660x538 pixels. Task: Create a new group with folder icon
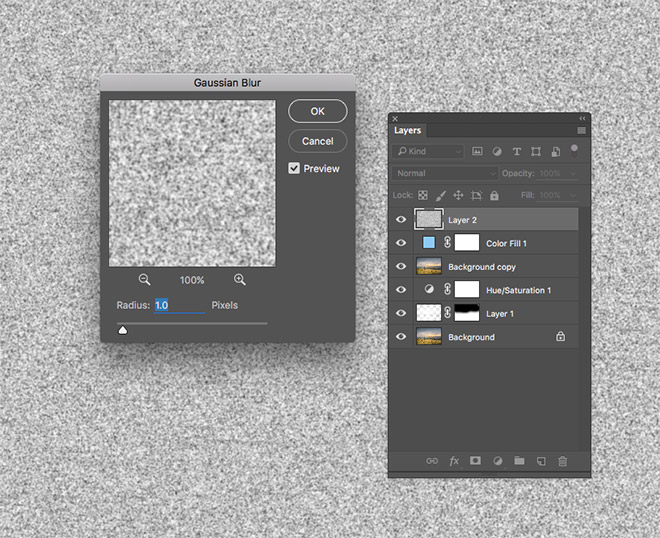[519, 461]
